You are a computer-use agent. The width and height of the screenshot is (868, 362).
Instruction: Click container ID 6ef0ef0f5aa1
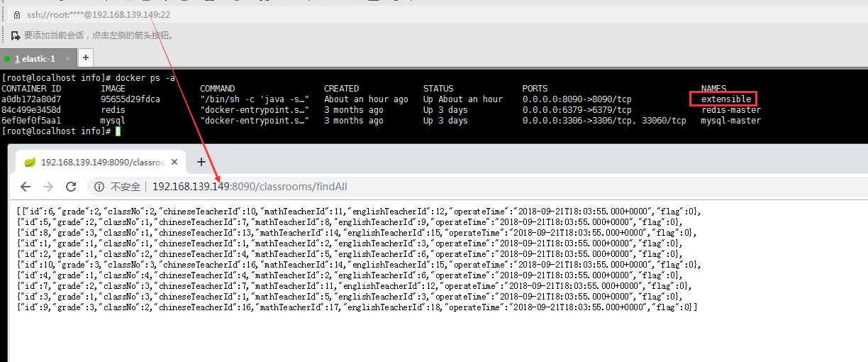[31, 121]
